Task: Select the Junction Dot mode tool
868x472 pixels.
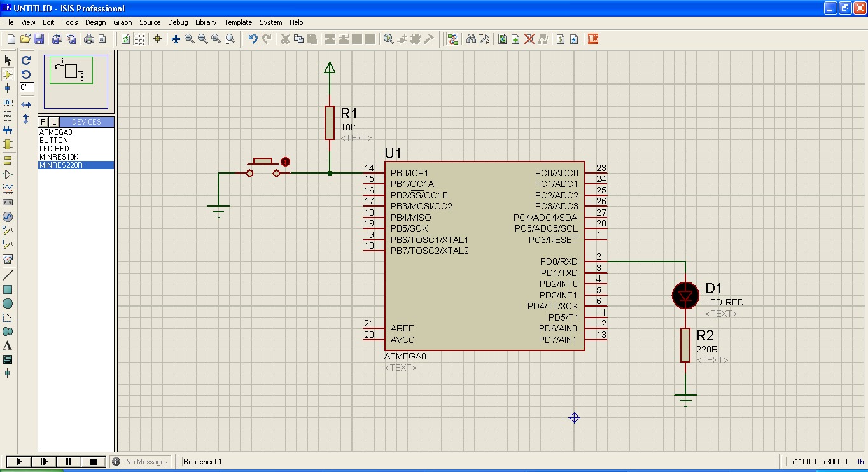Action: [x=8, y=88]
